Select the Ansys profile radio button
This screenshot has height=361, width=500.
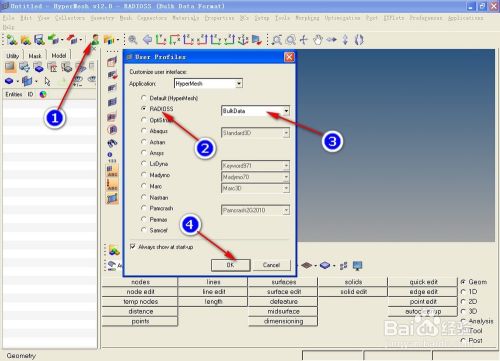coord(144,153)
